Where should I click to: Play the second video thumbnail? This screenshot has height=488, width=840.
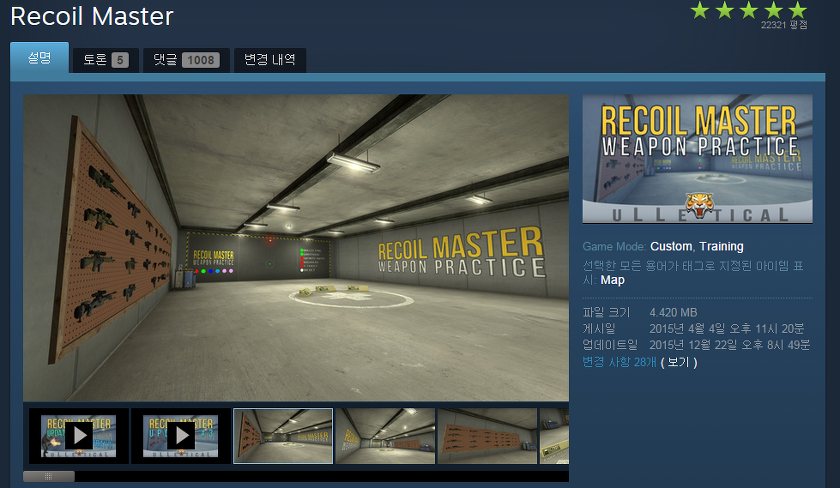click(180, 435)
